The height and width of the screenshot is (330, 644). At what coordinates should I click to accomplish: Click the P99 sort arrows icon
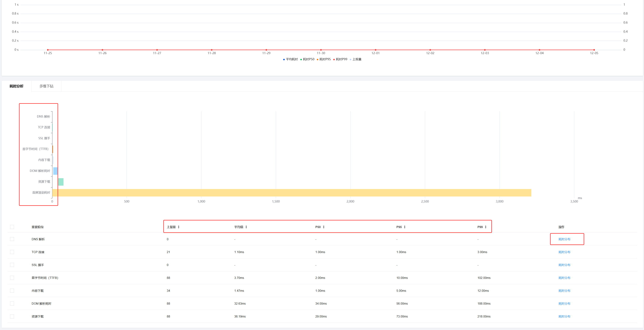coord(486,227)
